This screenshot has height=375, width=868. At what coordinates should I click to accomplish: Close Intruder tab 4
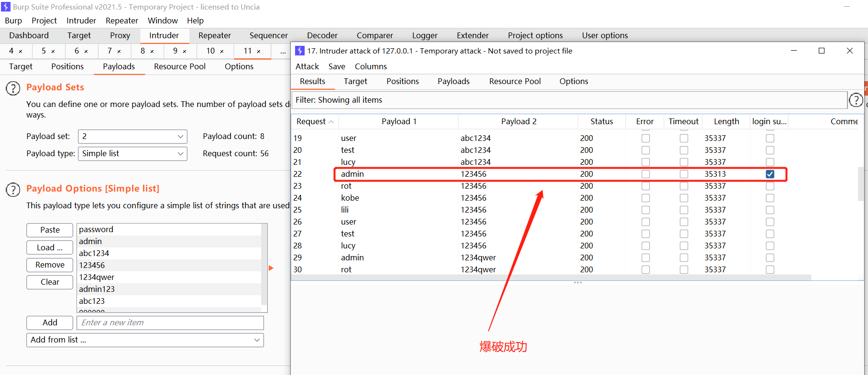21,51
